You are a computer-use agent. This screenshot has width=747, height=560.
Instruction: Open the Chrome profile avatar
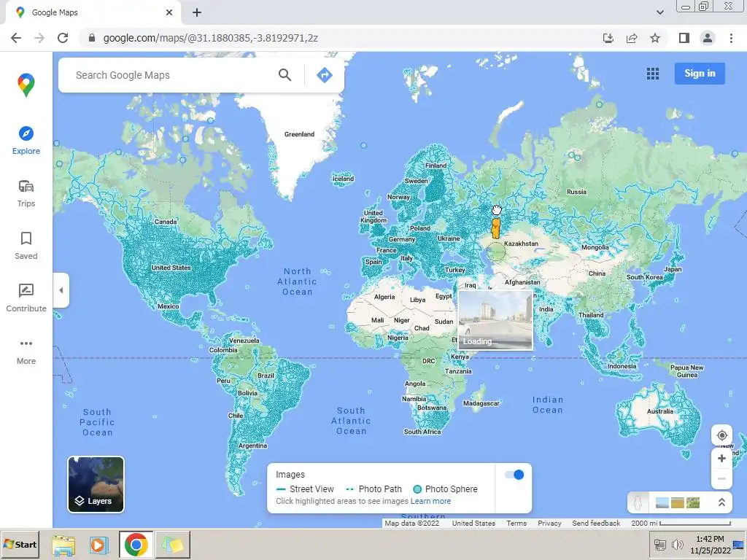(708, 38)
